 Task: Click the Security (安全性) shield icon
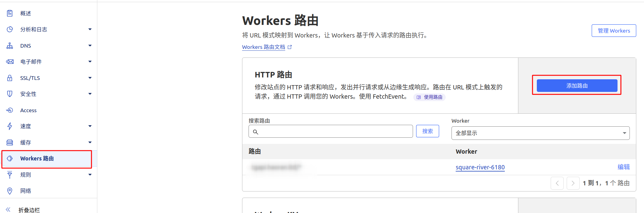point(10,94)
